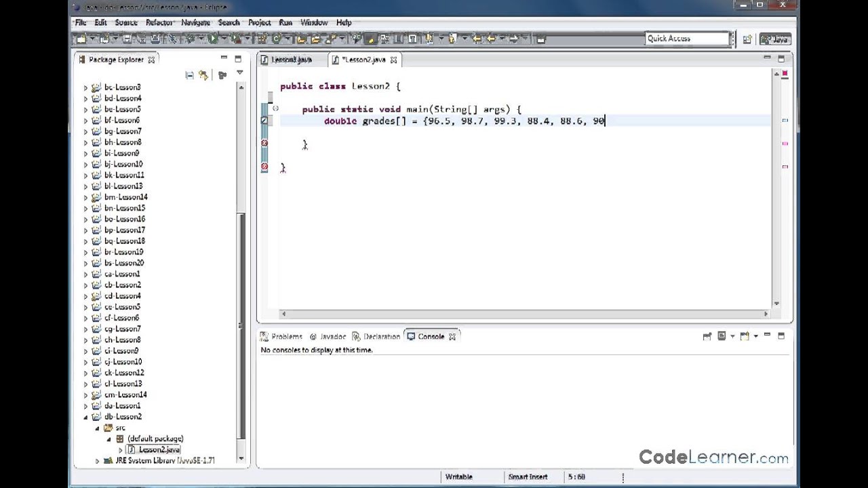Open the File menu
Image resolution: width=868 pixels, height=488 pixels.
[x=81, y=22]
